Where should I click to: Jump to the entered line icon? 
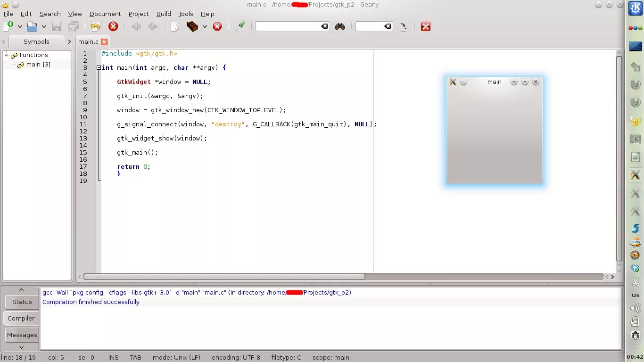(x=404, y=26)
